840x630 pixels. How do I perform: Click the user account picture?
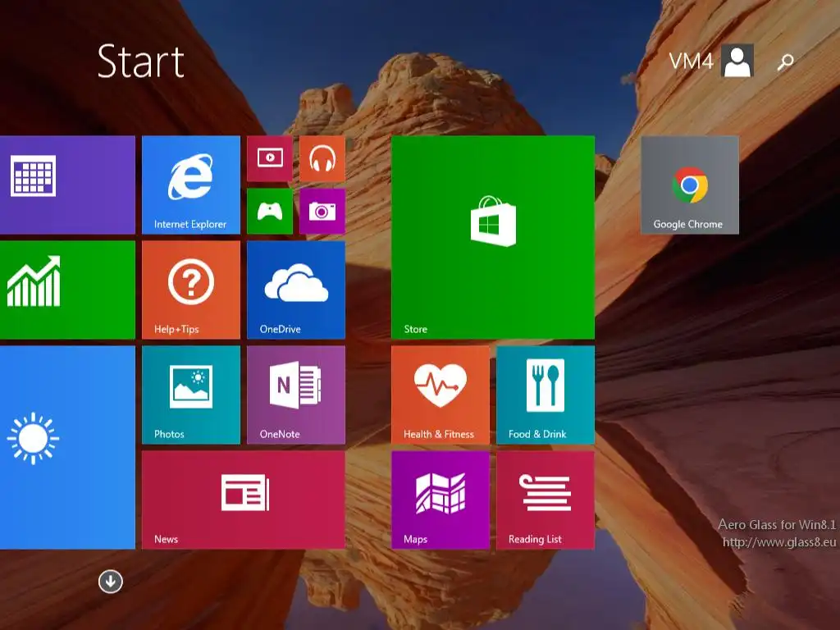click(737, 61)
